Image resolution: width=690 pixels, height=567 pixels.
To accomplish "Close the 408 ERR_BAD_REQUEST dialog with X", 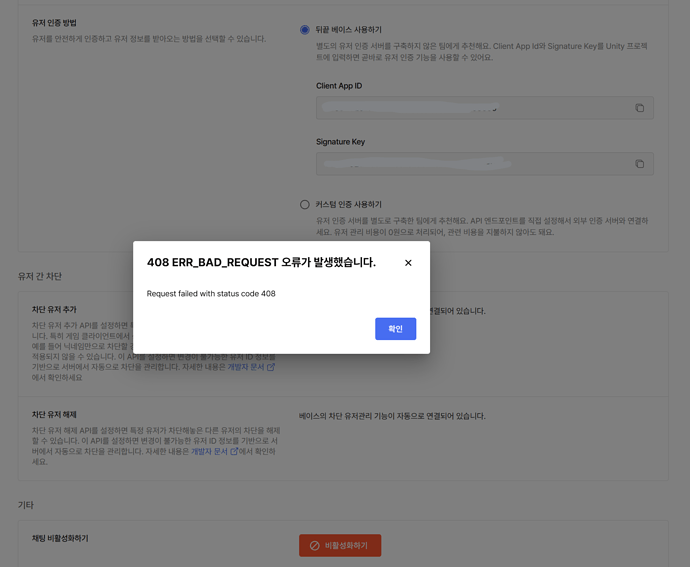I will click(408, 263).
